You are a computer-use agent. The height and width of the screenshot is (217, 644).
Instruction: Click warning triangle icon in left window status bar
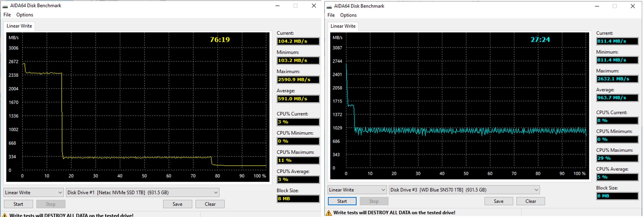pos(4,215)
